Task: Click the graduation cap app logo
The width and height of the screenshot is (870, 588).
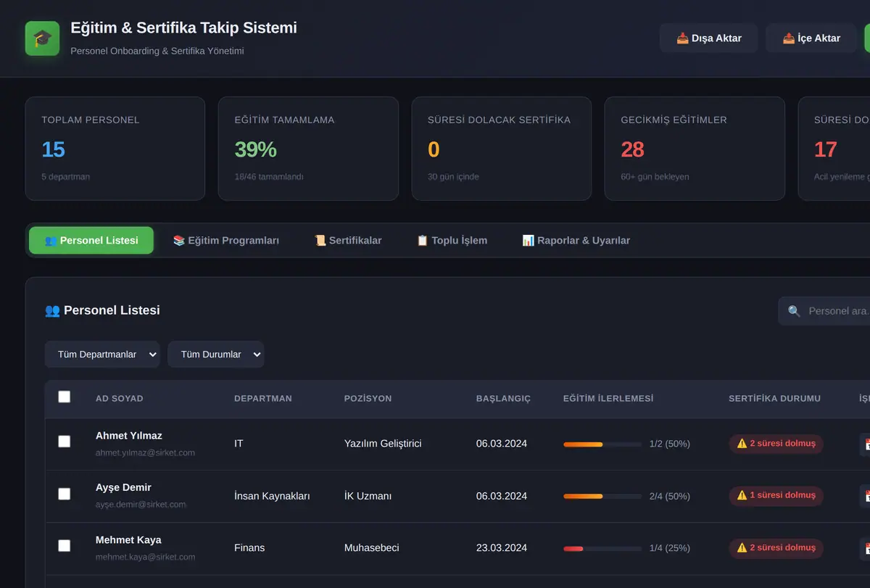Action: [42, 38]
